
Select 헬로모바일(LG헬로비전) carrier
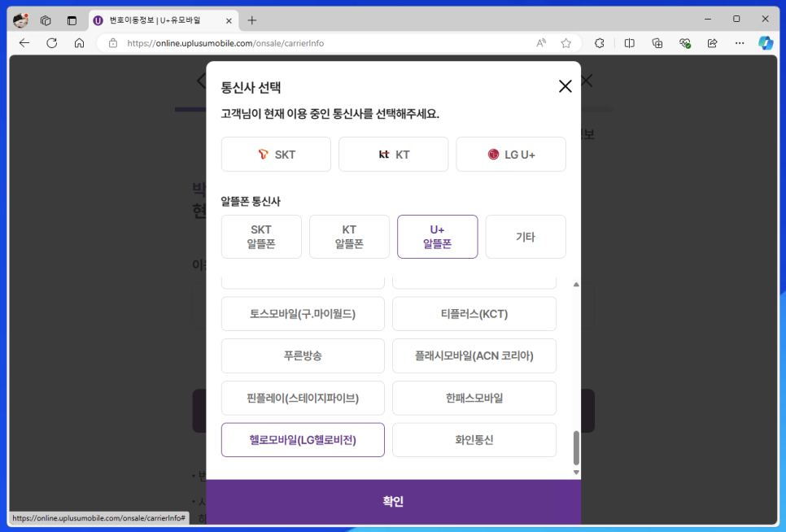(303, 440)
